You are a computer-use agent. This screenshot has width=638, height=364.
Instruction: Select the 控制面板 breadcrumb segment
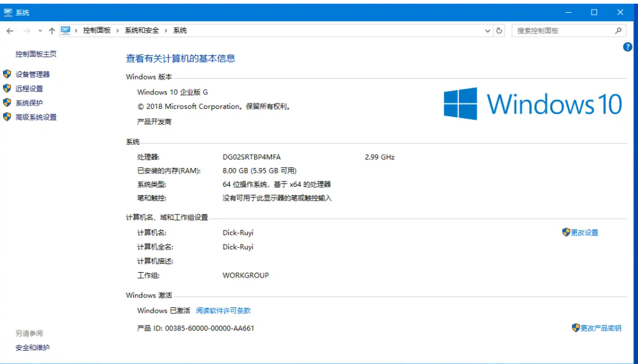tap(97, 30)
